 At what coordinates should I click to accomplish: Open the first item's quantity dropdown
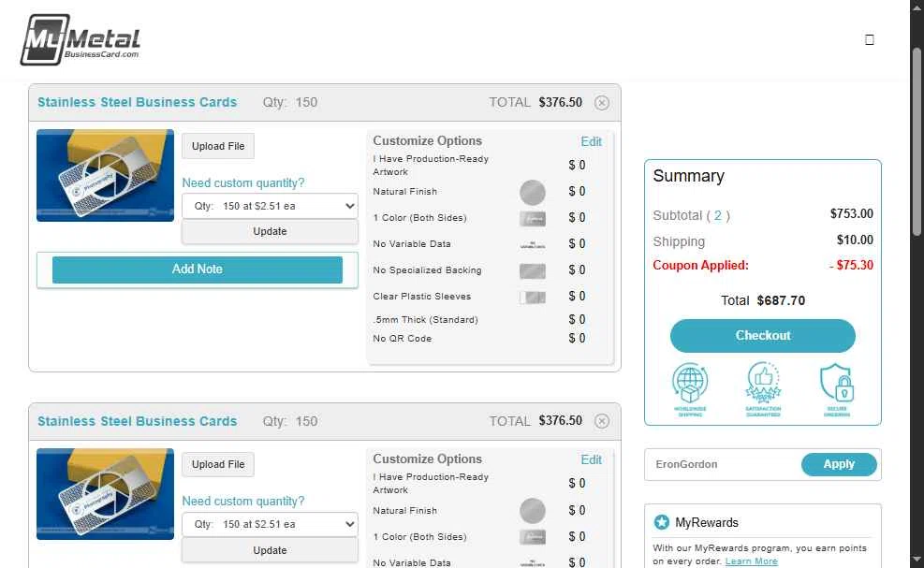coord(270,206)
